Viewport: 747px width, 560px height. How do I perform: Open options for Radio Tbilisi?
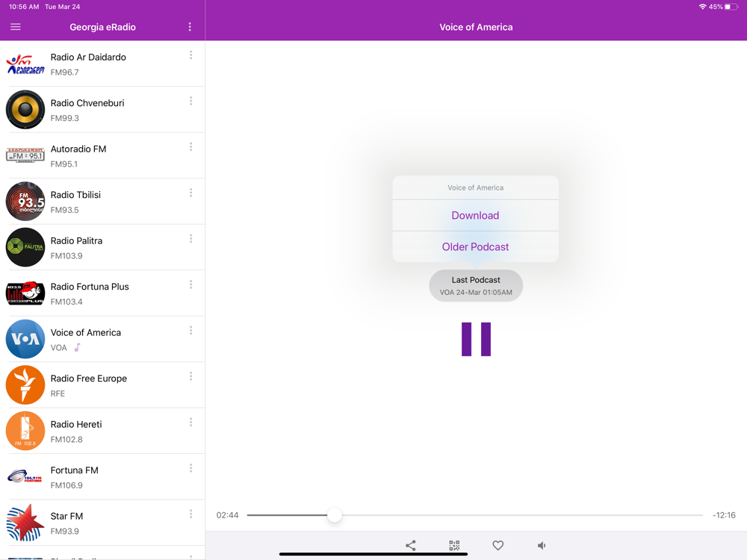point(191,193)
